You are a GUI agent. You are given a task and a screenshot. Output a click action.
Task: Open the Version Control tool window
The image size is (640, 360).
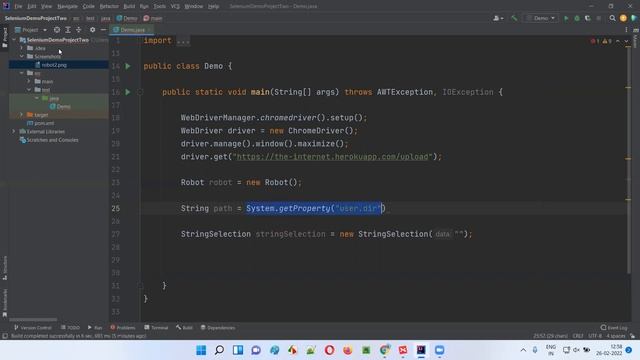(33, 328)
